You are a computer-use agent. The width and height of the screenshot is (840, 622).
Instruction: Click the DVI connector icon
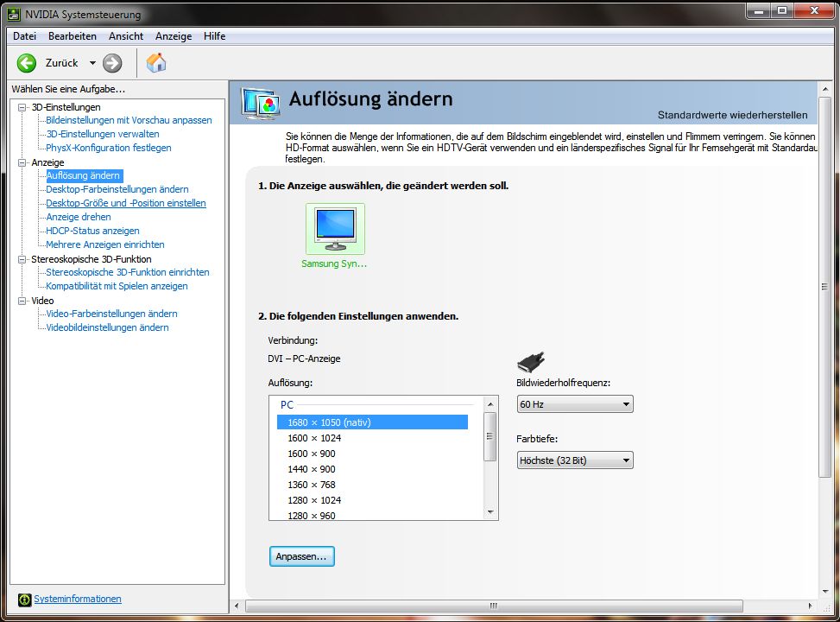click(x=531, y=362)
